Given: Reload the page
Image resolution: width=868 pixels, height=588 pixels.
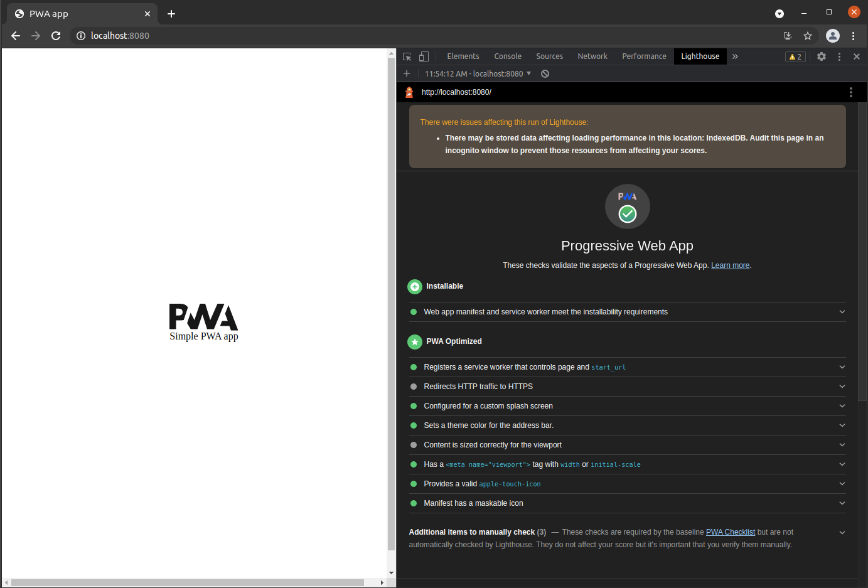Looking at the screenshot, I should tap(56, 36).
